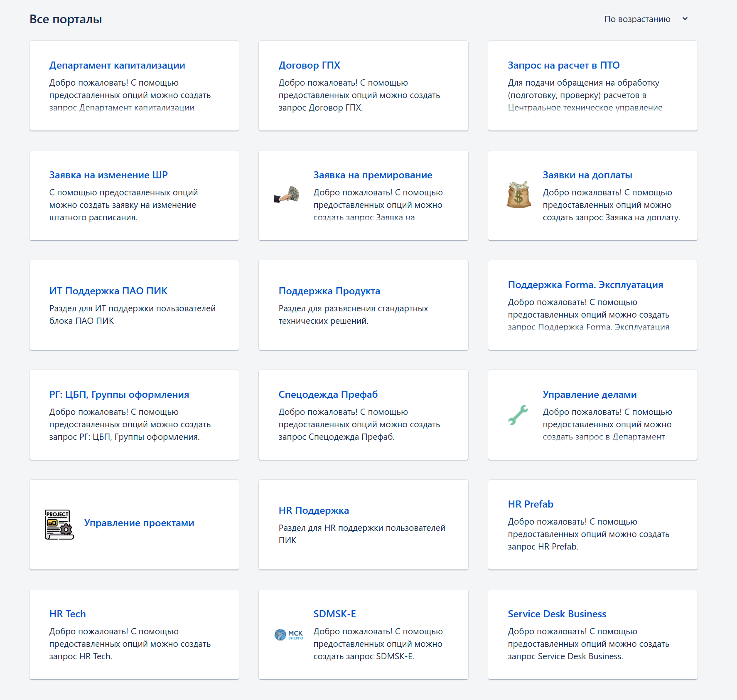The width and height of the screenshot is (737, 700).
Task: Click text 'запрос Service Desk Business.'
Action: [x=565, y=656]
